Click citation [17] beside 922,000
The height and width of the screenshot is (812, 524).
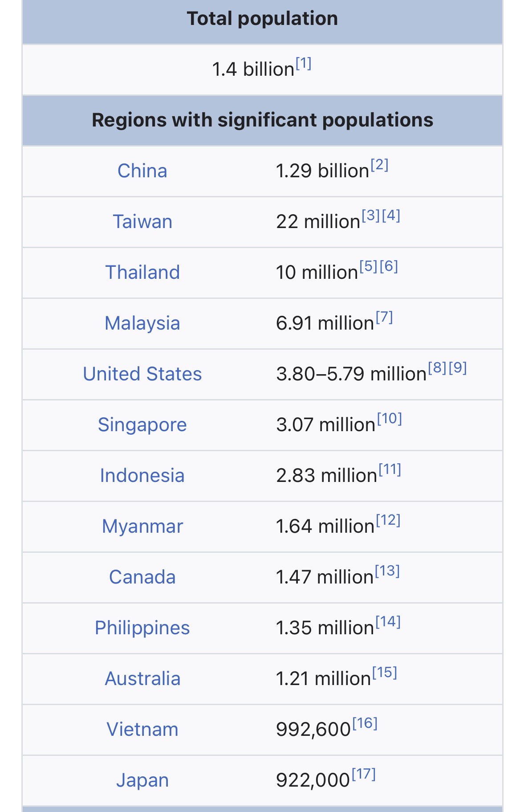pyautogui.click(x=364, y=775)
